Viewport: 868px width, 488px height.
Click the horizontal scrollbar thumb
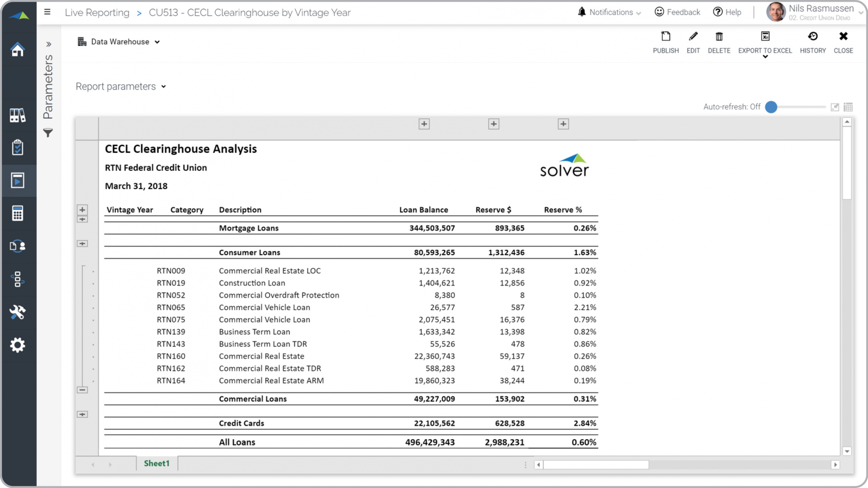coord(596,465)
